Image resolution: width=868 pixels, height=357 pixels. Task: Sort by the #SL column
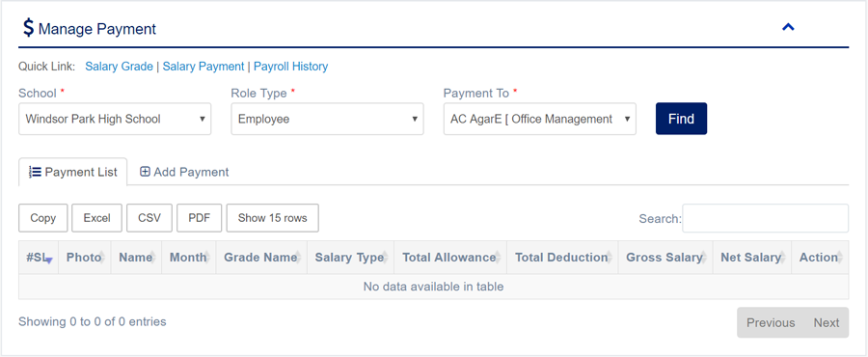click(x=39, y=258)
